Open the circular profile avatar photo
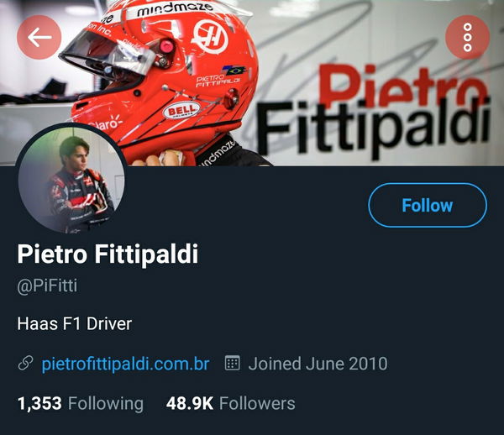 pos(71,179)
